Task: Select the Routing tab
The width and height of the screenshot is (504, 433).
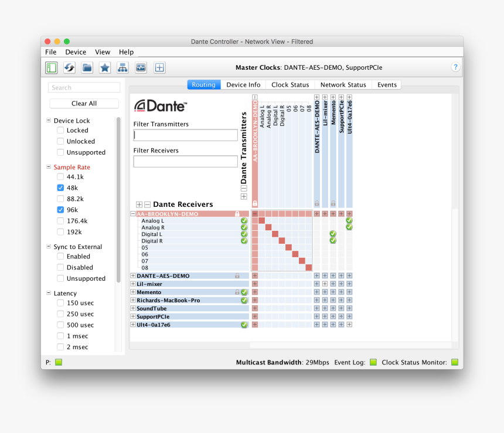Action: (x=204, y=85)
